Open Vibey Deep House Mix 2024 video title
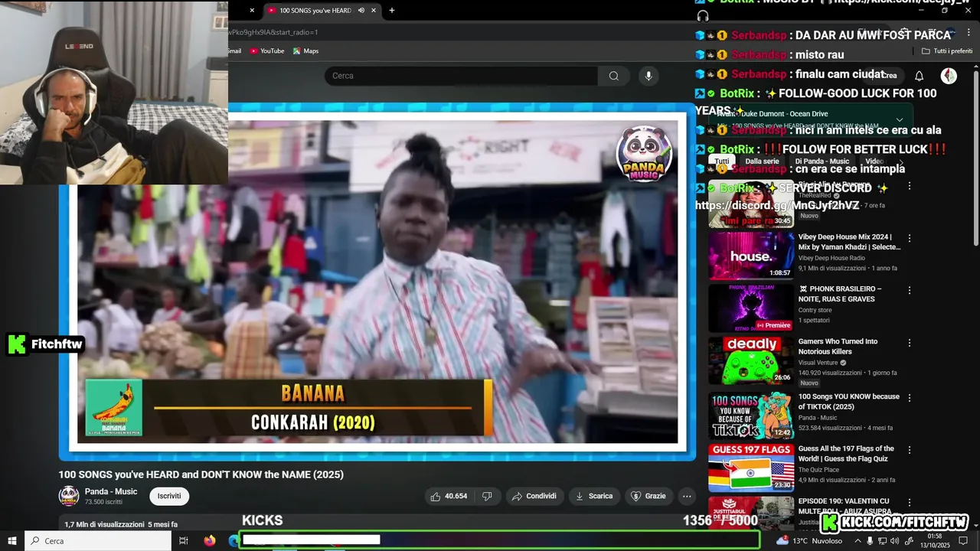Screen dimensions: 980x551 tap(849, 242)
